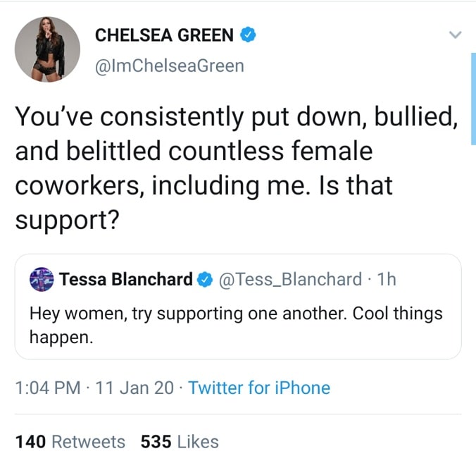Open the Tessa Blanchard name in quoted tweet

[126, 280]
